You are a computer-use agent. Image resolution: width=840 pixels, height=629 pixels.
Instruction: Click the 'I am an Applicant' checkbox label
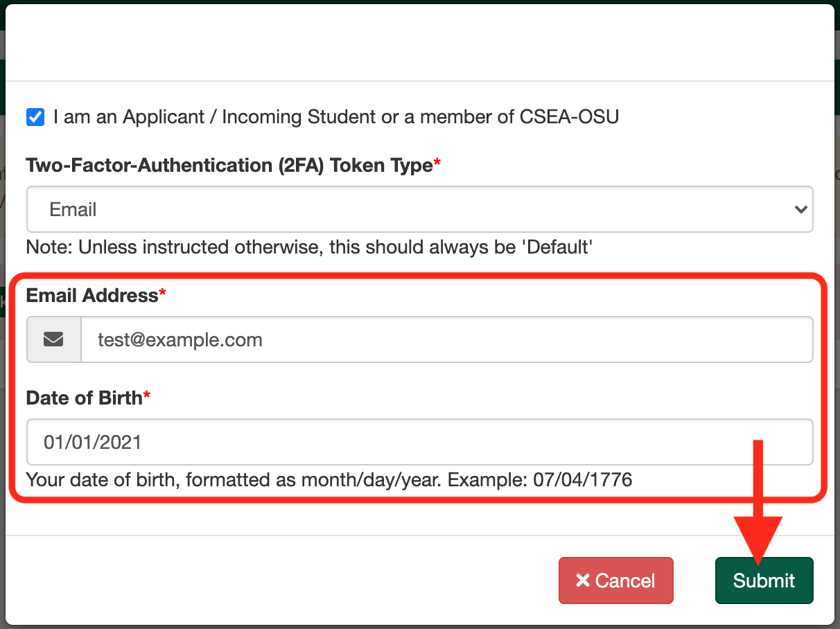(335, 117)
